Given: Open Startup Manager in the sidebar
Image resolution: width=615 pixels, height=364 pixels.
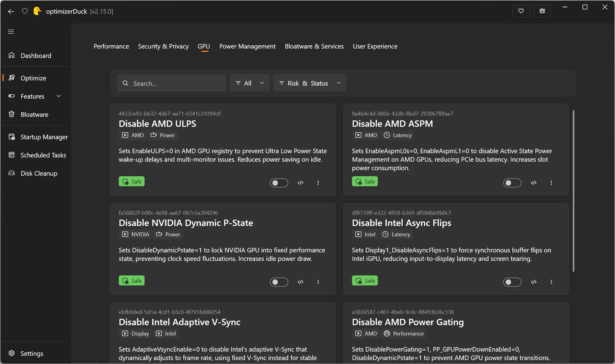Looking at the screenshot, I should (x=35, y=137).
